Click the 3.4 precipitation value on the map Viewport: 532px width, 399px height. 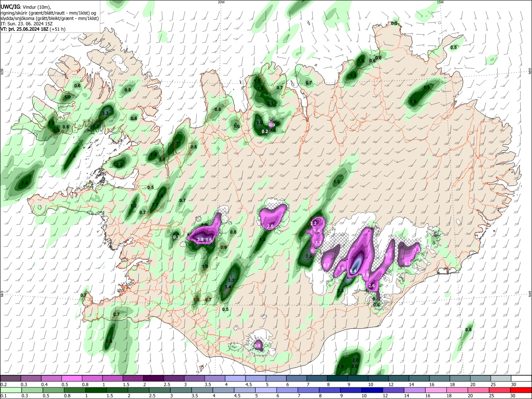tap(228, 287)
